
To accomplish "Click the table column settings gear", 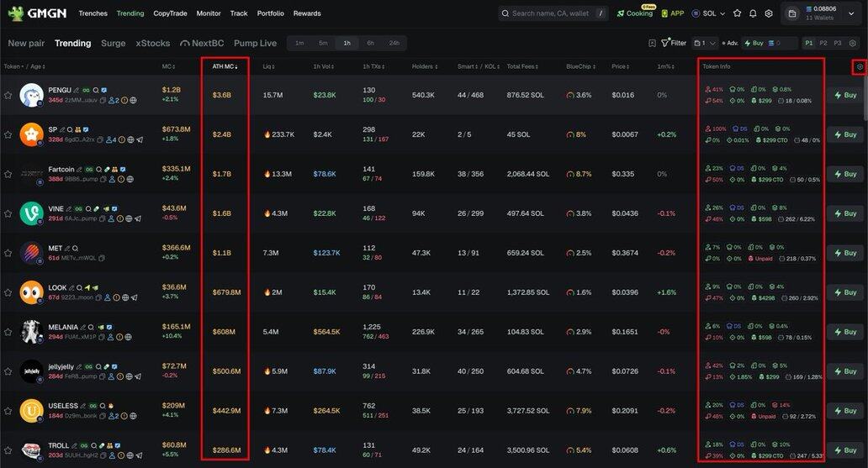I will click(859, 67).
